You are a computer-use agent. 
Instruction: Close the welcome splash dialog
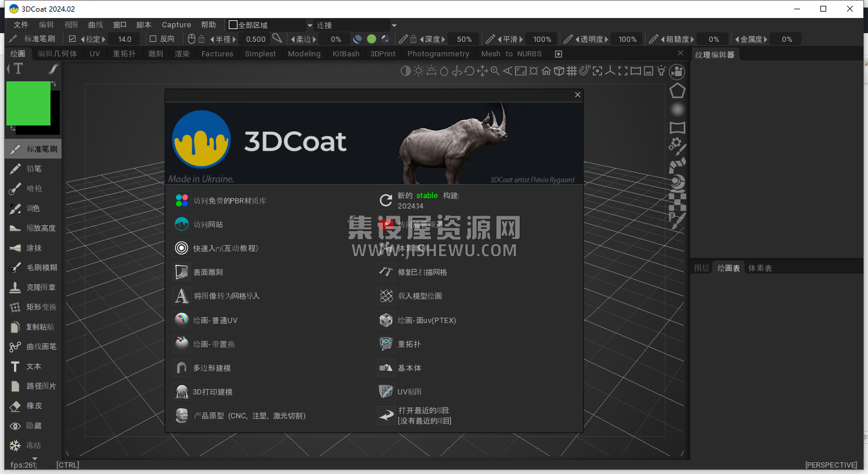(x=577, y=95)
